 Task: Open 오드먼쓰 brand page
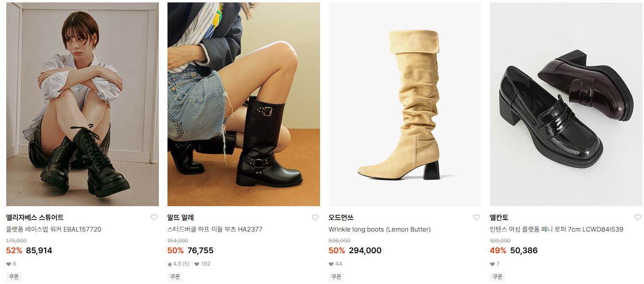point(341,218)
